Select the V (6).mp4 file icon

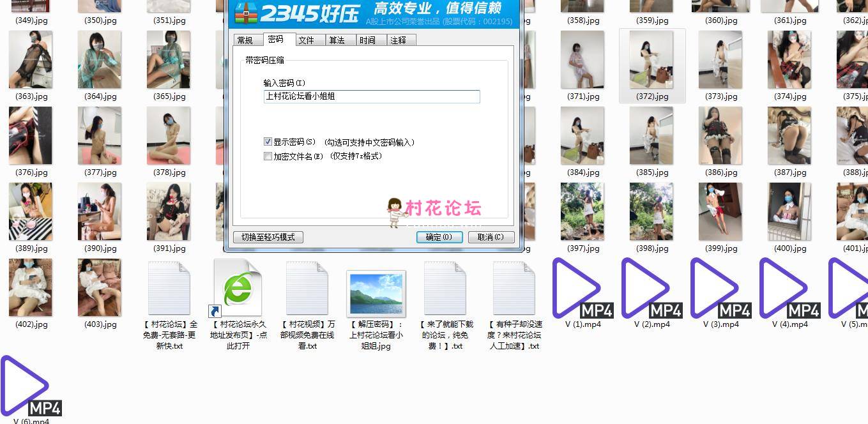30,386
